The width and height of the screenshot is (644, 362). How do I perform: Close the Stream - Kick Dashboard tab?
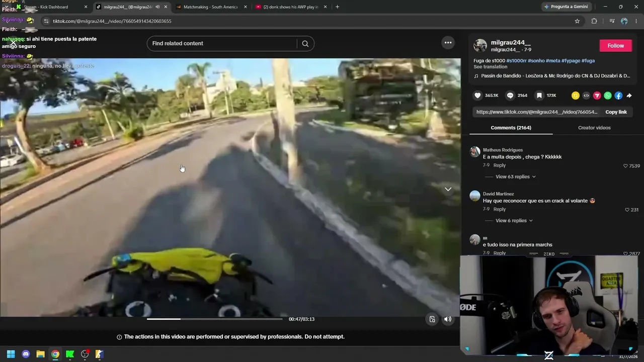[x=86, y=7]
